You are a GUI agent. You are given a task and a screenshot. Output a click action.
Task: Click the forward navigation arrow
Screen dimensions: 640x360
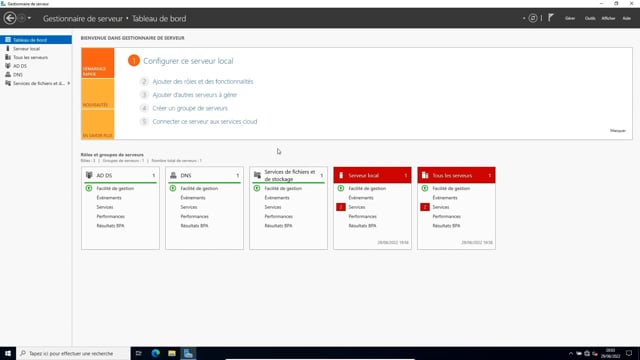(x=22, y=18)
